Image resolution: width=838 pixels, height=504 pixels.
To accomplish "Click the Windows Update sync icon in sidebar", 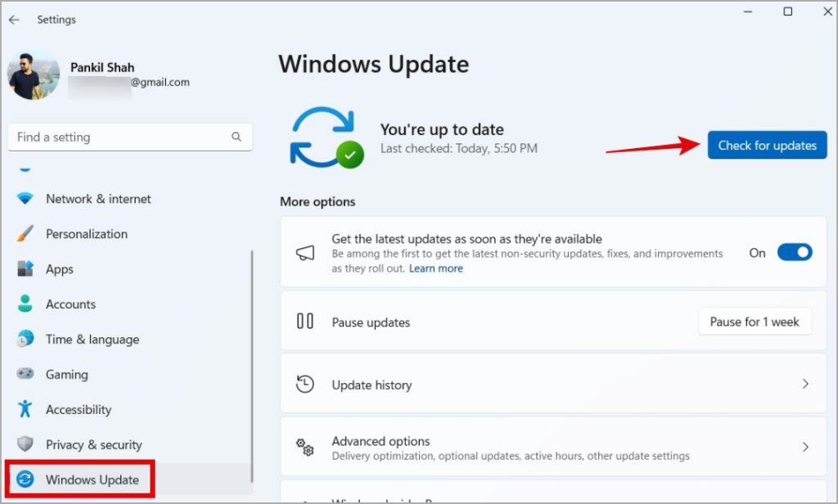I will tap(25, 479).
